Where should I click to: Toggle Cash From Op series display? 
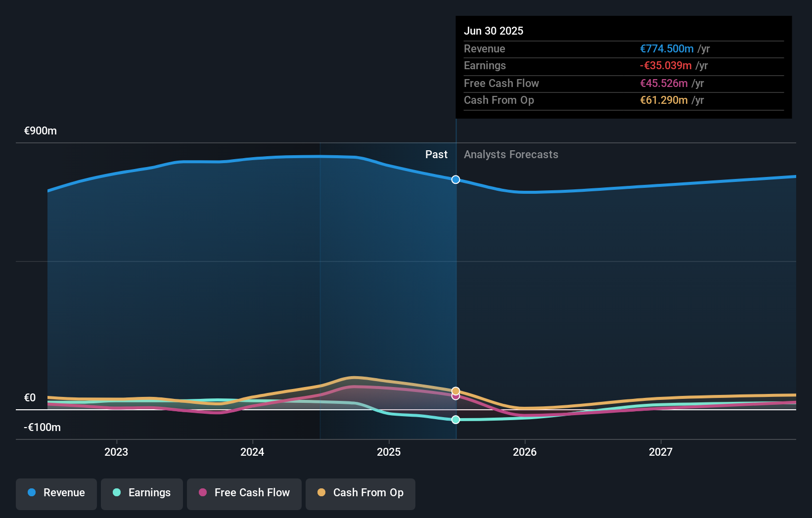pyautogui.click(x=360, y=493)
